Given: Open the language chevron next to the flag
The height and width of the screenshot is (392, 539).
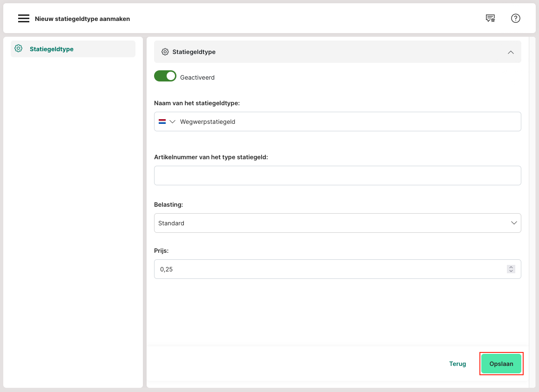Looking at the screenshot, I should pos(172,122).
